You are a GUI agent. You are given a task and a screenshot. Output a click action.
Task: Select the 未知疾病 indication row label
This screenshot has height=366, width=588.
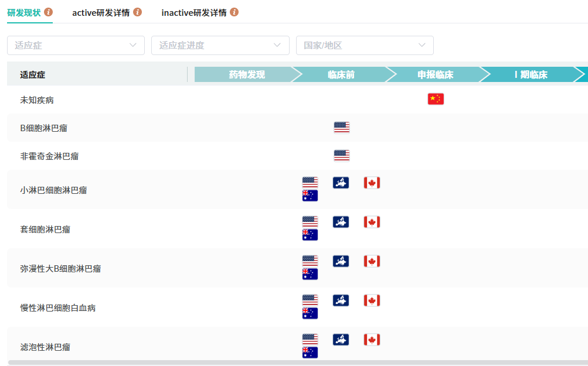[37, 100]
